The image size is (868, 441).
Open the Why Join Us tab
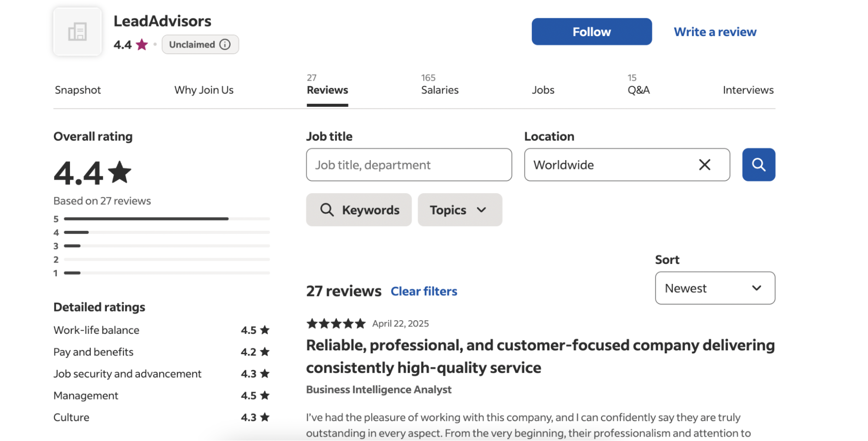(x=204, y=90)
